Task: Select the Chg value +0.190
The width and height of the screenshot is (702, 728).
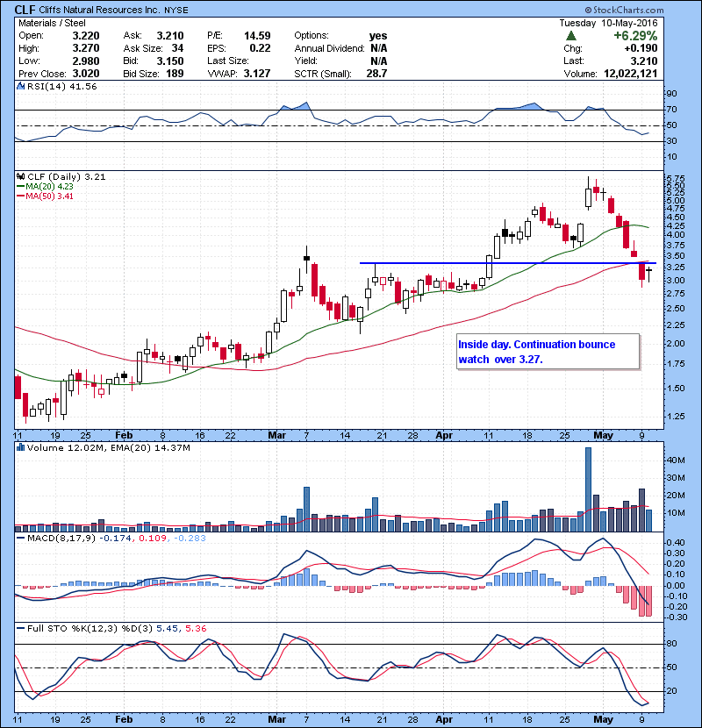Action: 641,48
